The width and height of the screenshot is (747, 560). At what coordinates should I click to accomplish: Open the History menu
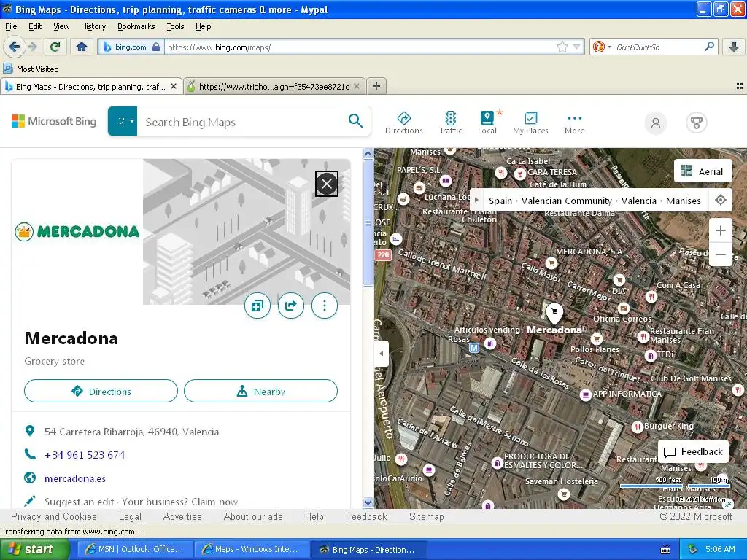pyautogui.click(x=93, y=26)
